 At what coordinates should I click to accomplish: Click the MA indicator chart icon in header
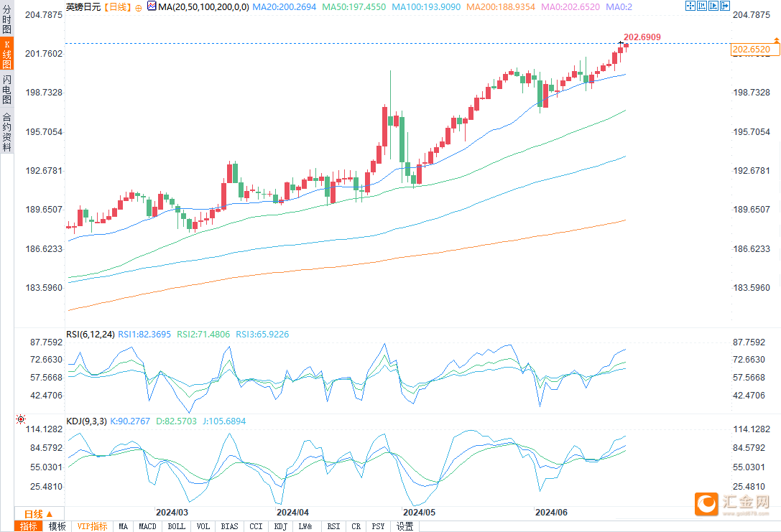pos(152,6)
